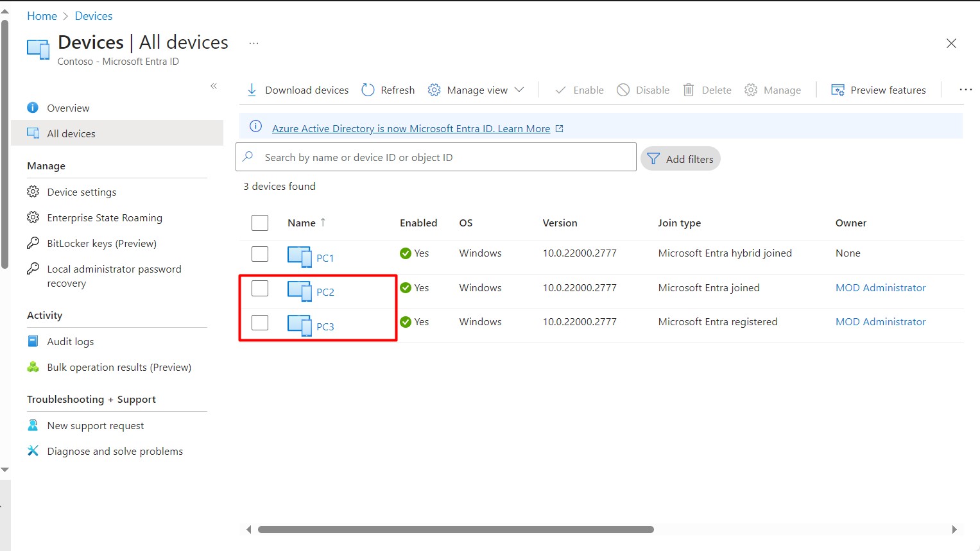Click the Bulk operation results icon
Viewport: 980px width, 551px height.
point(33,367)
